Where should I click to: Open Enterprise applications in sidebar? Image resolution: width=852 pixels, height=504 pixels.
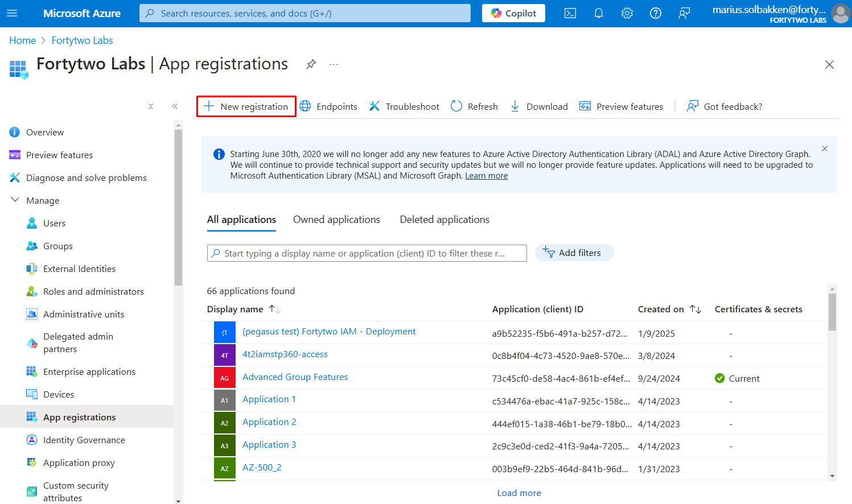click(x=89, y=371)
